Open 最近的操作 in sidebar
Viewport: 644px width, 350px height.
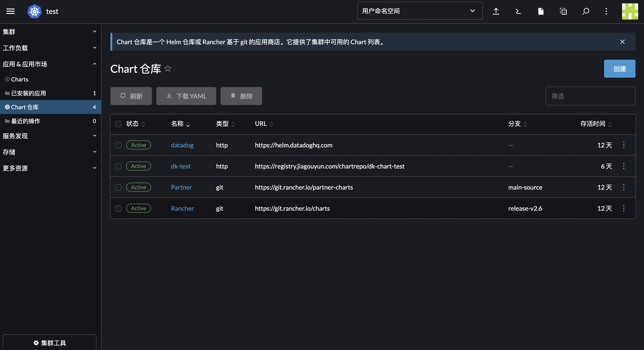[50, 121]
